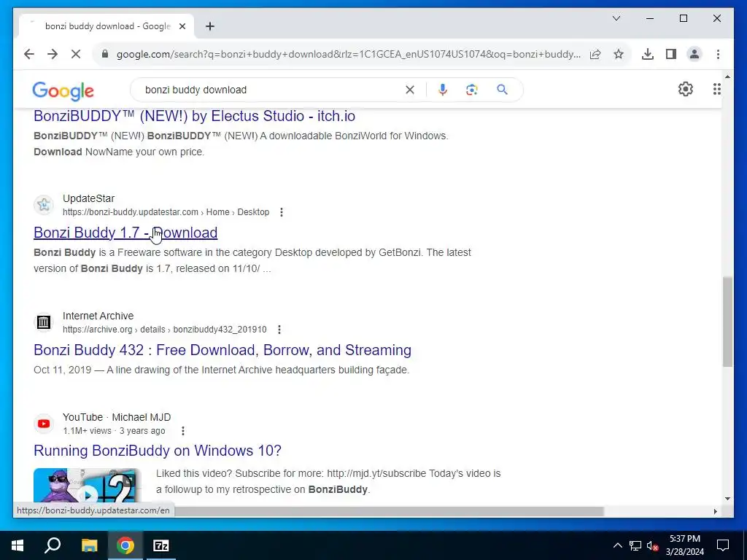This screenshot has width=747, height=560.
Task: Click the YouTube favicon
Action: pyautogui.click(x=44, y=424)
